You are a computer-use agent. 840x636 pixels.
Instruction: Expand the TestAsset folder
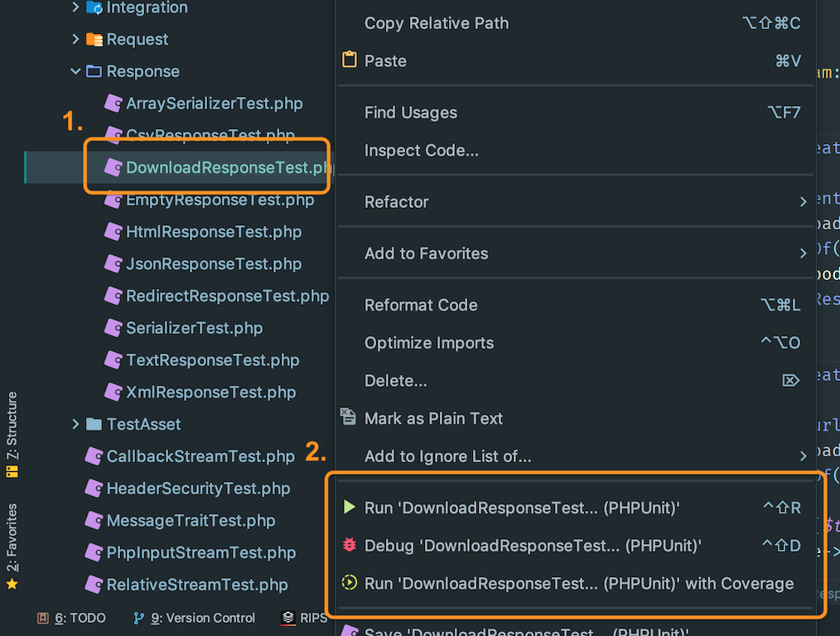click(75, 424)
